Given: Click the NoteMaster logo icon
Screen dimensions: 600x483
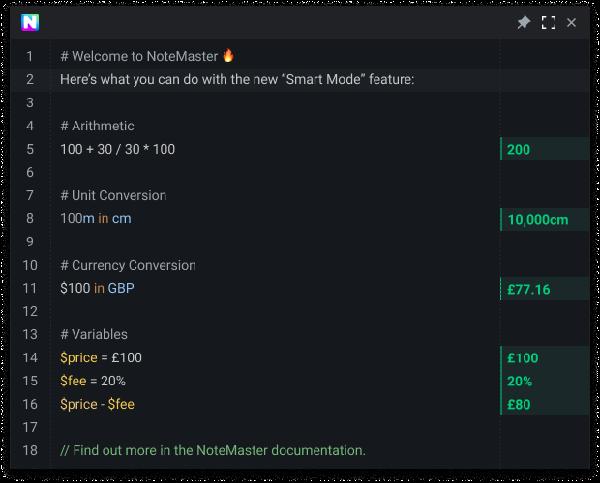Looking at the screenshot, I should 30,23.
